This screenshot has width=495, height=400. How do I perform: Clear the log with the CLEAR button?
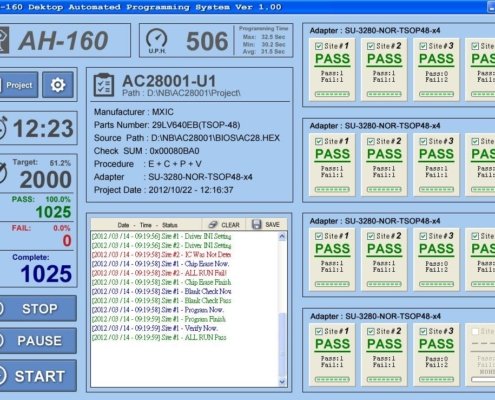(x=224, y=225)
